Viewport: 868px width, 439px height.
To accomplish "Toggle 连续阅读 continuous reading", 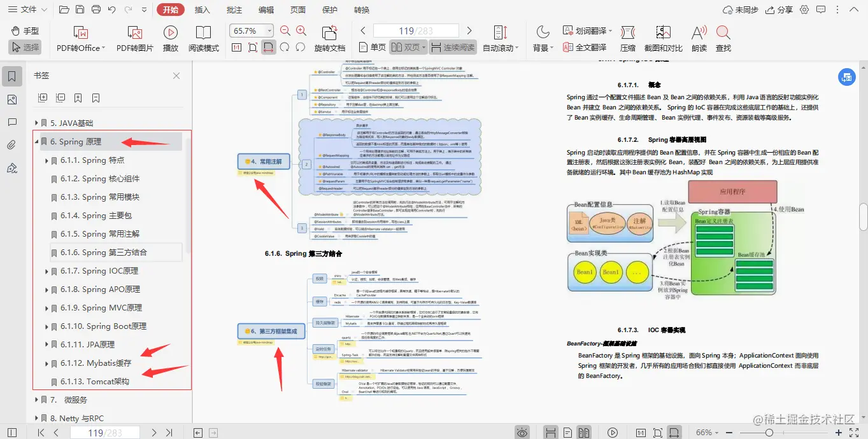I will [x=453, y=48].
